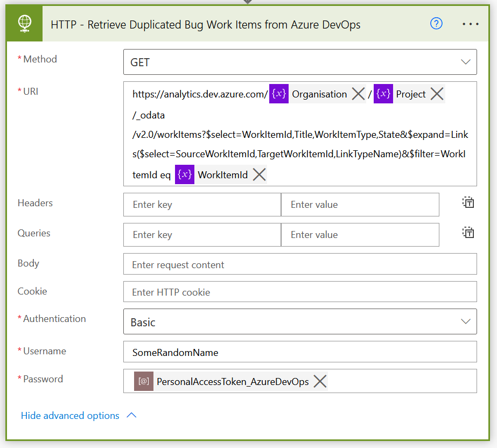Click the Headers Enter value field
Viewport: 497px width, 448px height.
(x=360, y=205)
